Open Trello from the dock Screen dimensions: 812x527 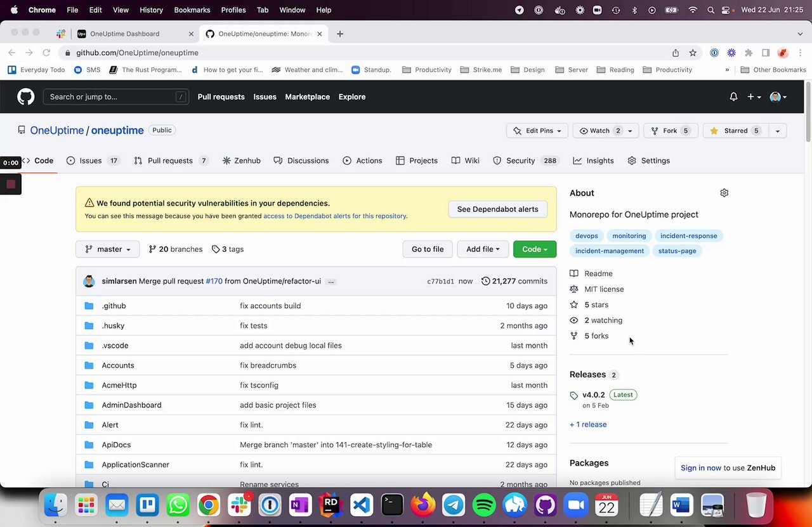tap(148, 505)
